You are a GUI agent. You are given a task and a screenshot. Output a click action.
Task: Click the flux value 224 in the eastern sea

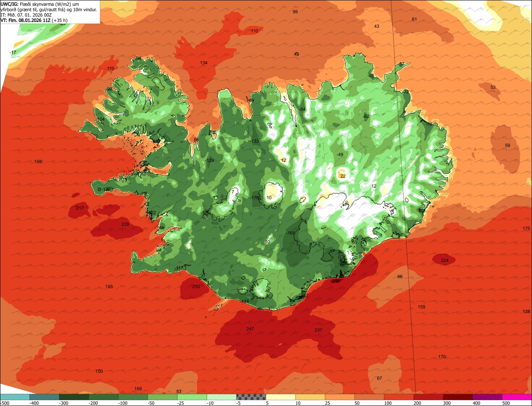click(445, 260)
